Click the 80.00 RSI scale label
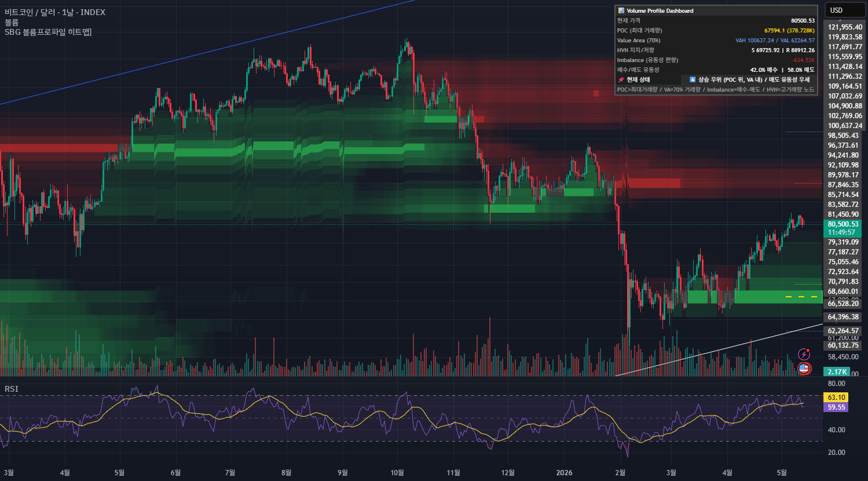Screen dimensions: 868x481 point(836,384)
